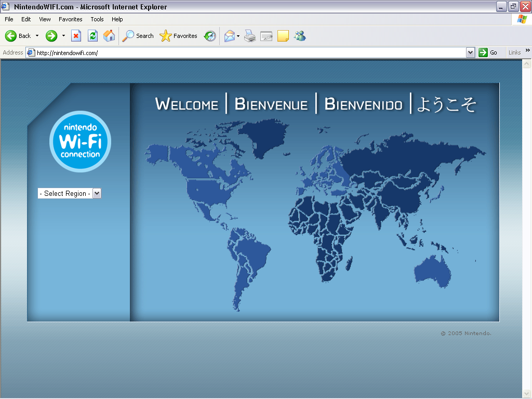Click the green Go button
The height and width of the screenshot is (399, 532).
tap(488, 52)
